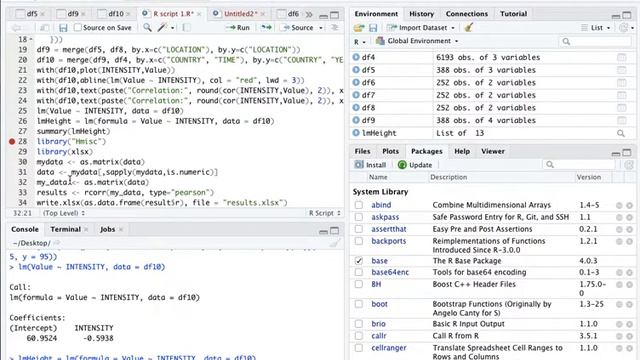Screen dimensions: 640x360
Task: Open the R language selector dropdown
Action: 360,41
